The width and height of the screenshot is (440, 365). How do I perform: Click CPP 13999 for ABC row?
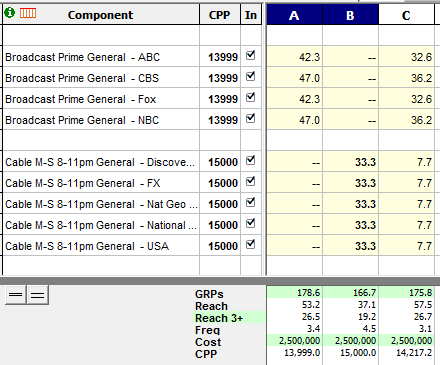(223, 57)
